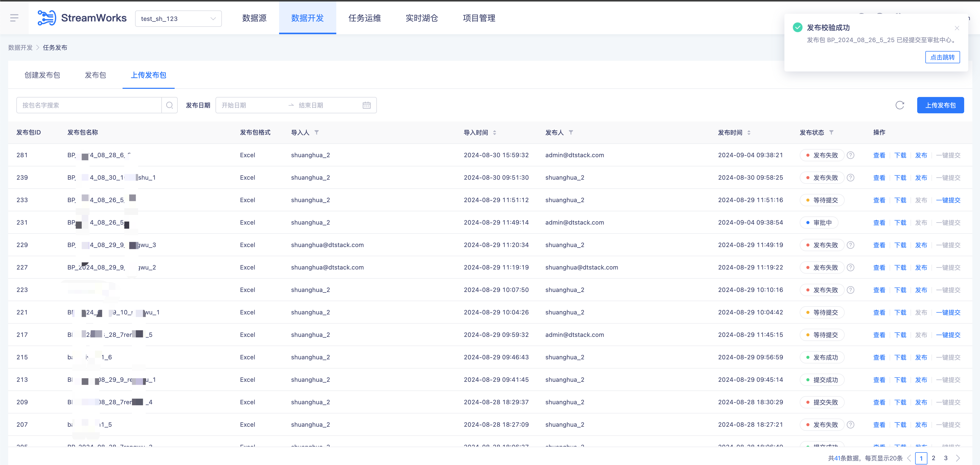Open the 实时湖仓 menu
The image size is (980, 465).
click(422, 18)
